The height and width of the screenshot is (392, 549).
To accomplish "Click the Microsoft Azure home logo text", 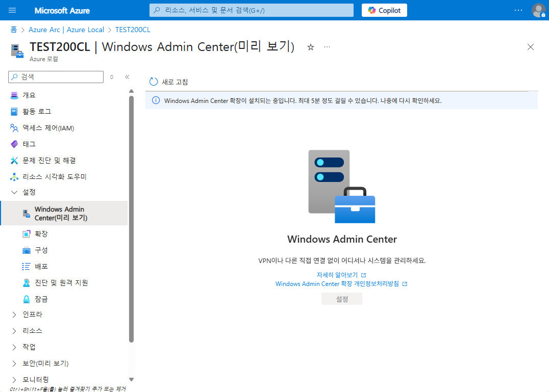I will (x=62, y=11).
